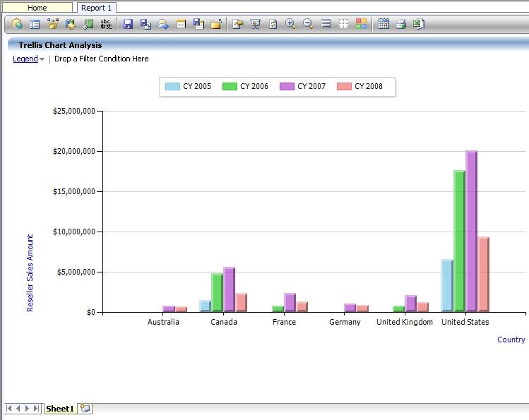The height and width of the screenshot is (420, 529).
Task: Click the yellow note window icon
Action: point(182,24)
